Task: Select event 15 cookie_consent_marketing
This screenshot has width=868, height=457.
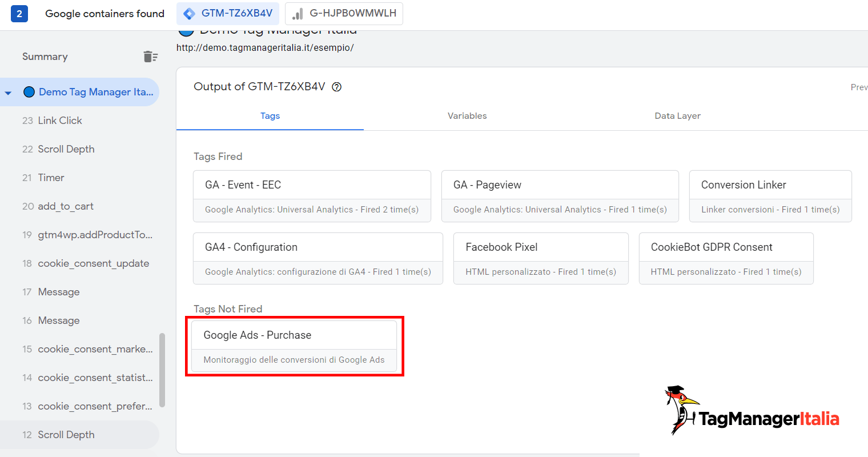Action: pyautogui.click(x=80, y=349)
